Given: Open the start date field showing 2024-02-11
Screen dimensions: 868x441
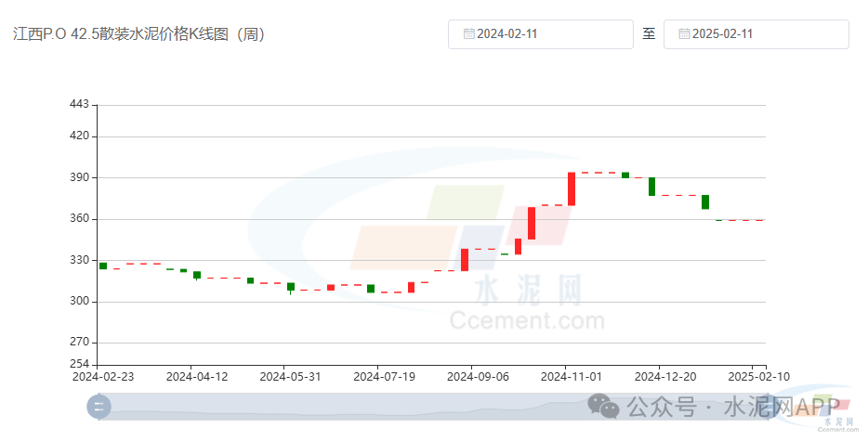Looking at the screenshot, I should [540, 34].
